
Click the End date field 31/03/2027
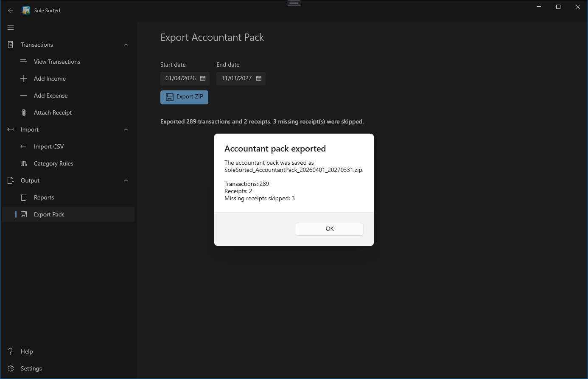point(241,79)
